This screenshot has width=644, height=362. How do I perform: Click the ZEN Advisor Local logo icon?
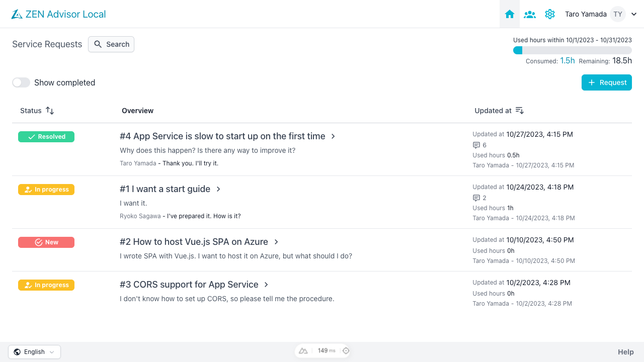coord(17,14)
